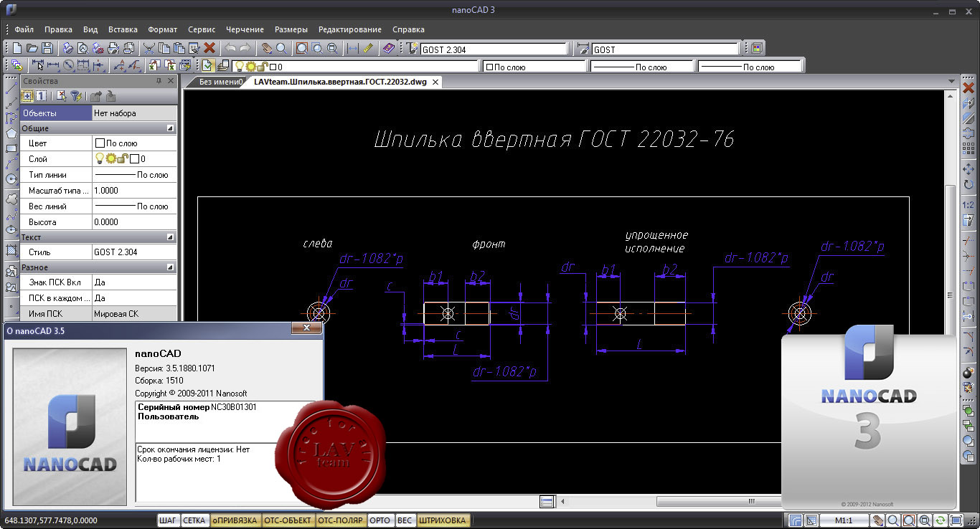Click the red X Erase tool in right toolbar
This screenshot has height=529, width=980.
(968, 87)
